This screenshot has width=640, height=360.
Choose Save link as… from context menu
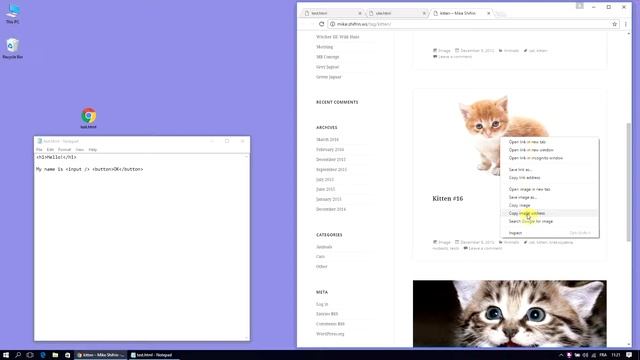coord(549,169)
